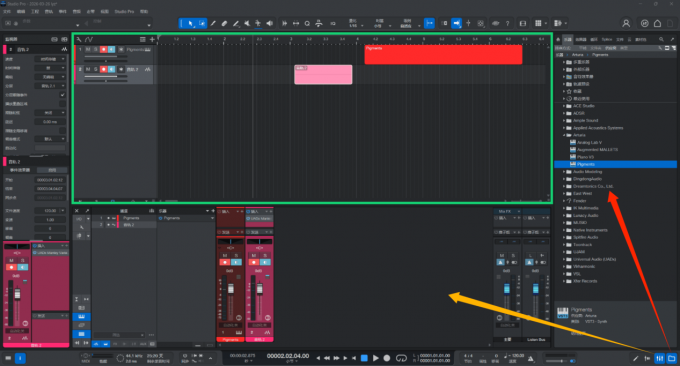Click the blue Stop button in transport

364,358
